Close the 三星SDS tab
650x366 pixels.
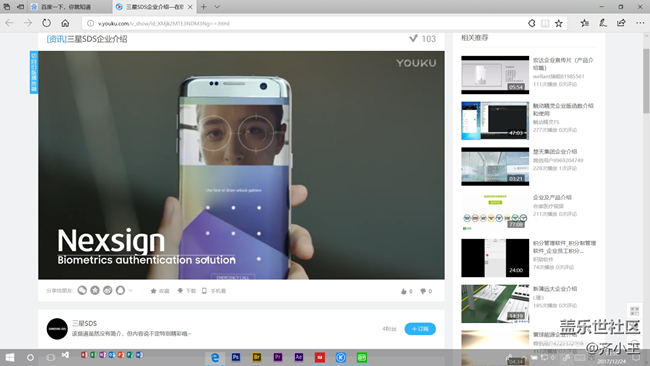click(190, 7)
